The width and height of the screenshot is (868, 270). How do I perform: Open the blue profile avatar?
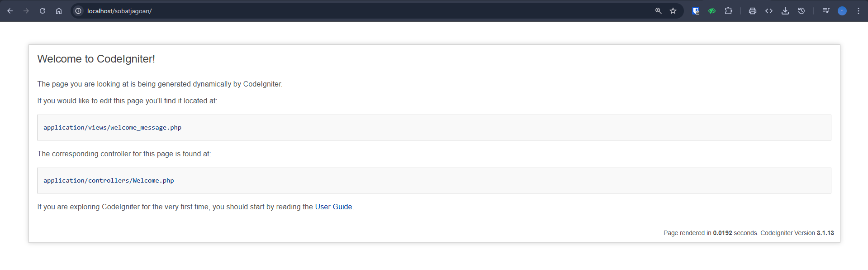click(842, 11)
